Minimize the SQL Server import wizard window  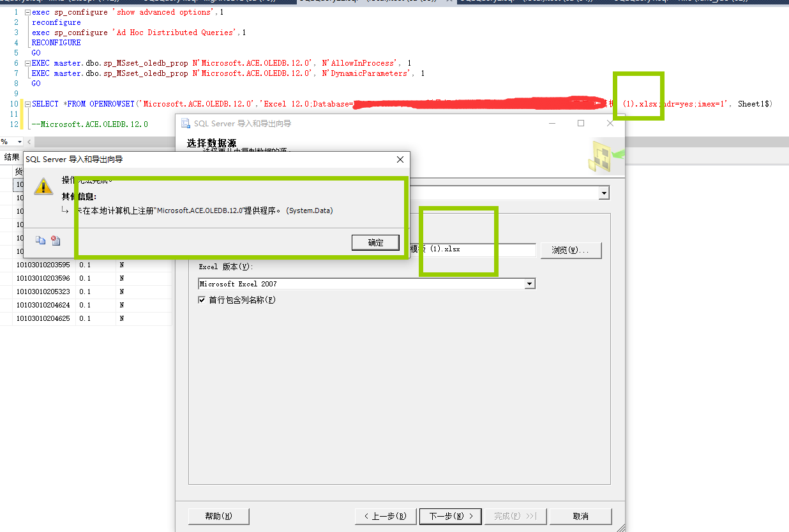(551, 124)
